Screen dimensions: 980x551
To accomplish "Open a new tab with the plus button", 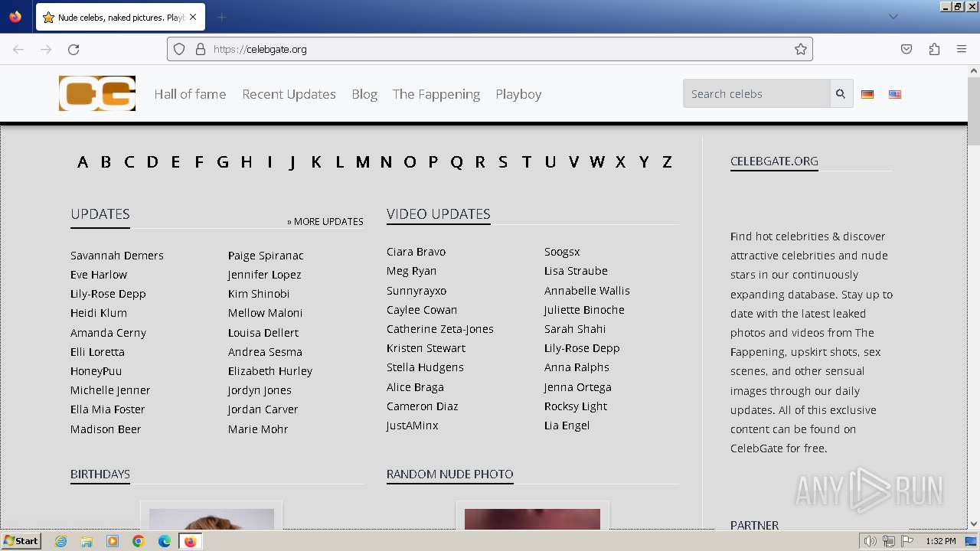I will point(222,17).
